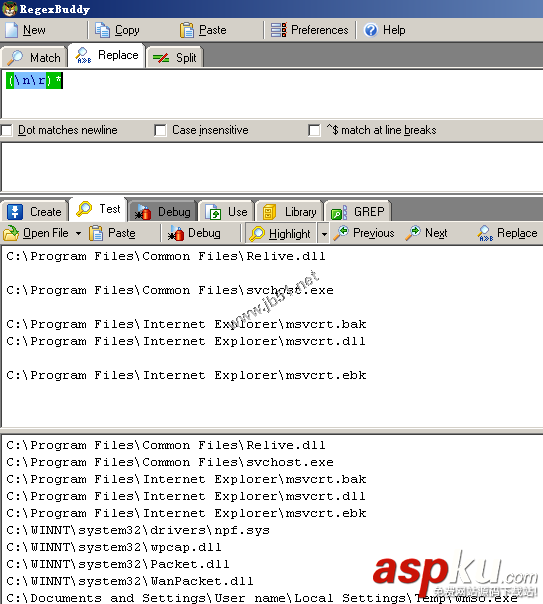Enable Dot matches newline checkbox

pos(6,130)
